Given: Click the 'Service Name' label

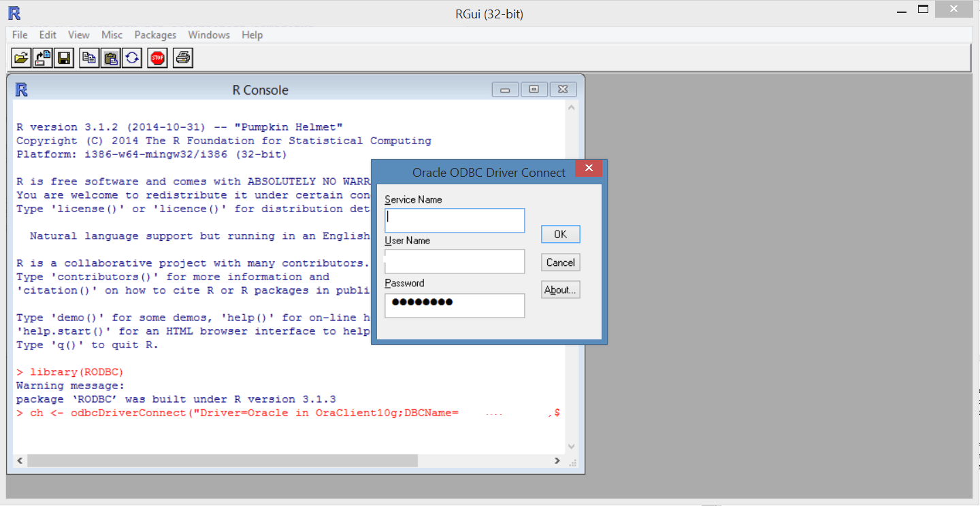Looking at the screenshot, I should (x=413, y=200).
